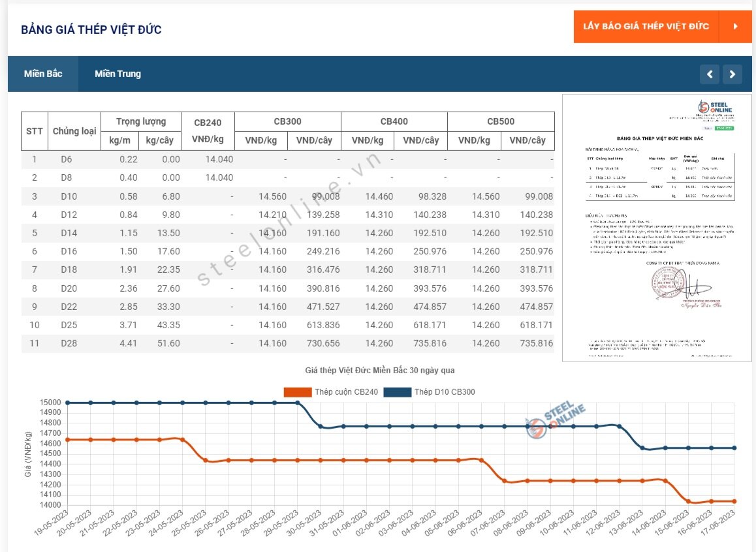Select the D14 cell in row 5
Screen dimensions: 756x552
click(x=69, y=233)
